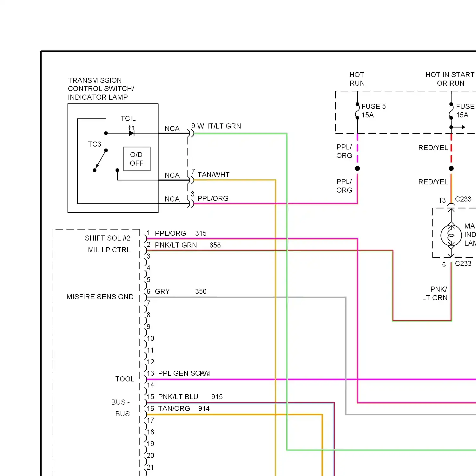Click the MISFIRE SENS GND label
Image resolution: width=476 pixels, height=476 pixels.
(x=100, y=297)
